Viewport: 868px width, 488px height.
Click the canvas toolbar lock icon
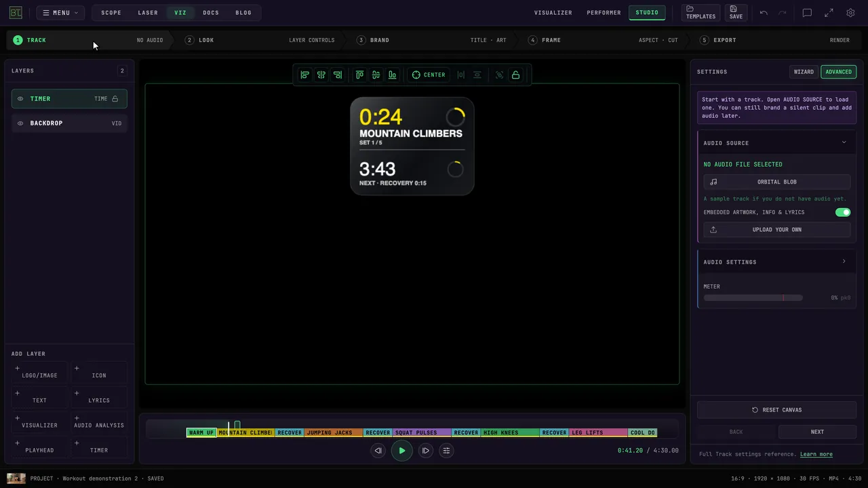click(516, 75)
